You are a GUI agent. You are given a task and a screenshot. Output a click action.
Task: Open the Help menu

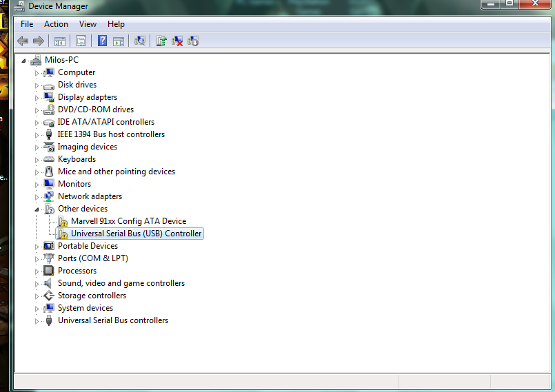pos(116,24)
